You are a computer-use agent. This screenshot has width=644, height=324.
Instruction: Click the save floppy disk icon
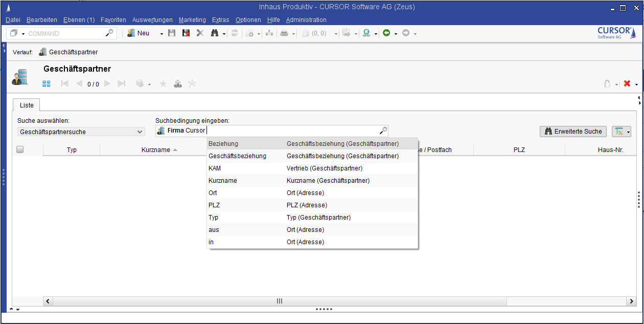[x=172, y=33]
